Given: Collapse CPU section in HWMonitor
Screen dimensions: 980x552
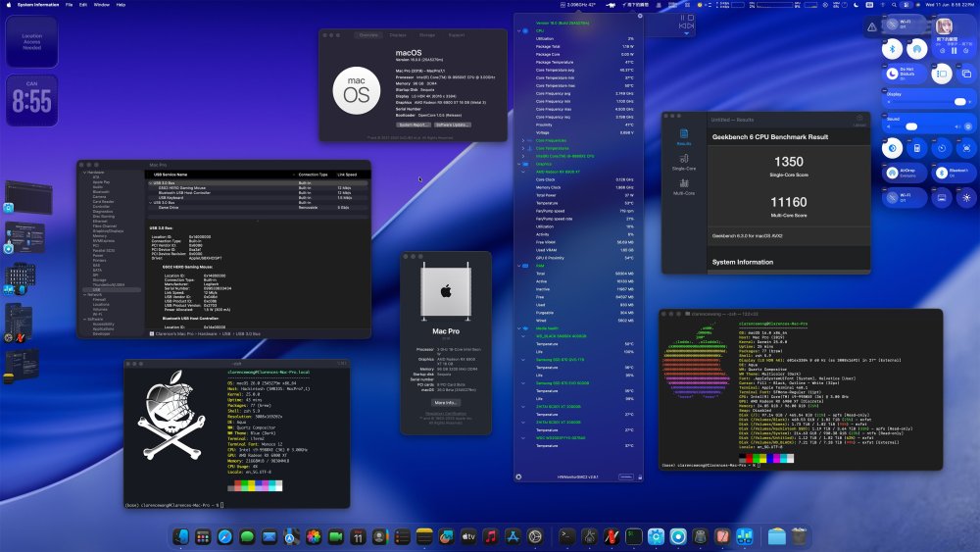Looking at the screenshot, I should point(518,30).
